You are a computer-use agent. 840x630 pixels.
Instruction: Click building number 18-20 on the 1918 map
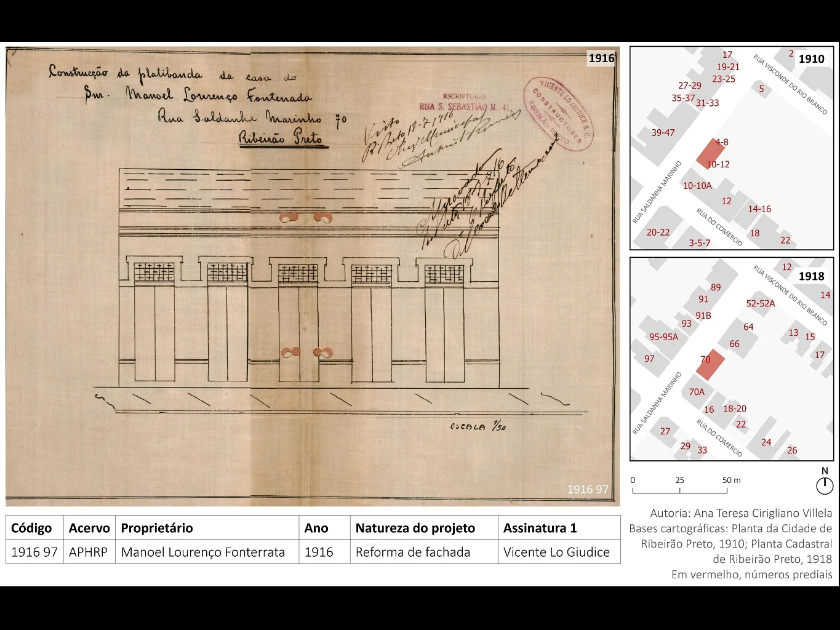pos(735,409)
